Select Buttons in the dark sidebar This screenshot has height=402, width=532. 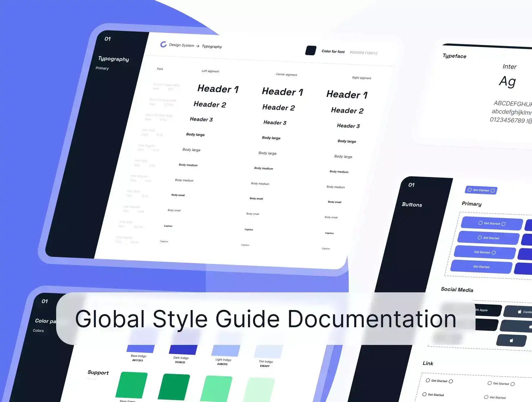pos(412,205)
